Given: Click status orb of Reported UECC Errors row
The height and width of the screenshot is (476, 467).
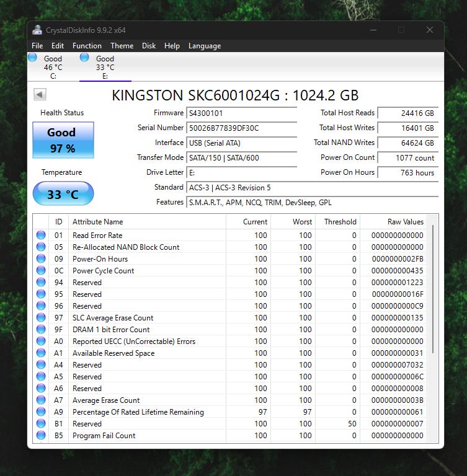Looking at the screenshot, I should coord(41,341).
